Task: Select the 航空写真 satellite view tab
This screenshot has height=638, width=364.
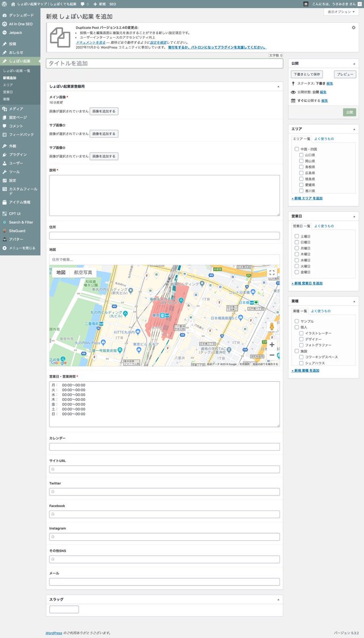Action: [x=83, y=272]
